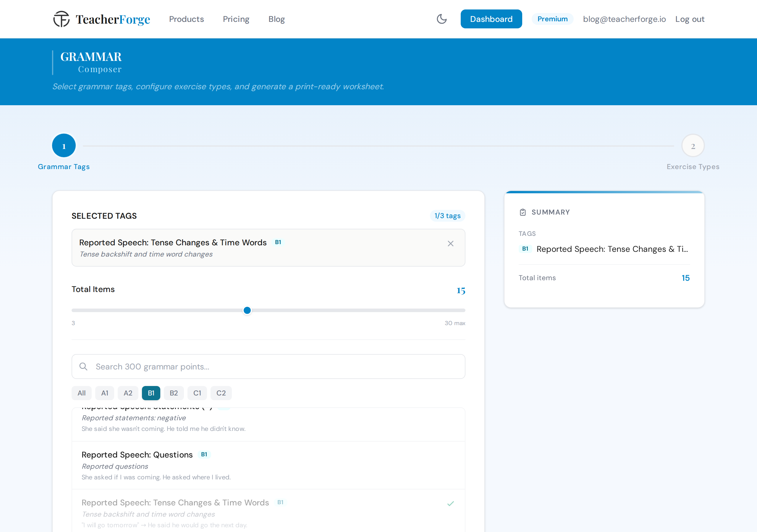Open the Products menu
757x532 pixels.
click(x=186, y=19)
